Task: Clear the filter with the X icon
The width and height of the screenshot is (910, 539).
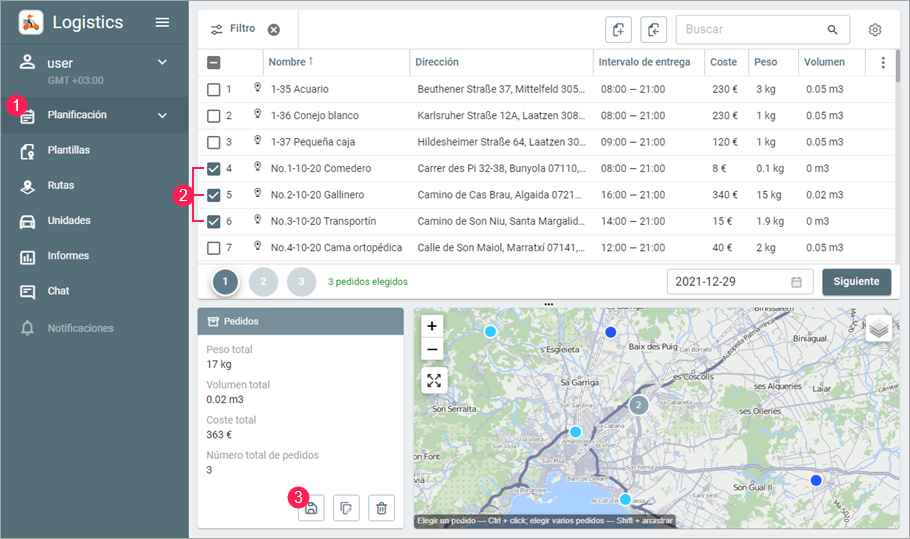Action: (x=274, y=30)
